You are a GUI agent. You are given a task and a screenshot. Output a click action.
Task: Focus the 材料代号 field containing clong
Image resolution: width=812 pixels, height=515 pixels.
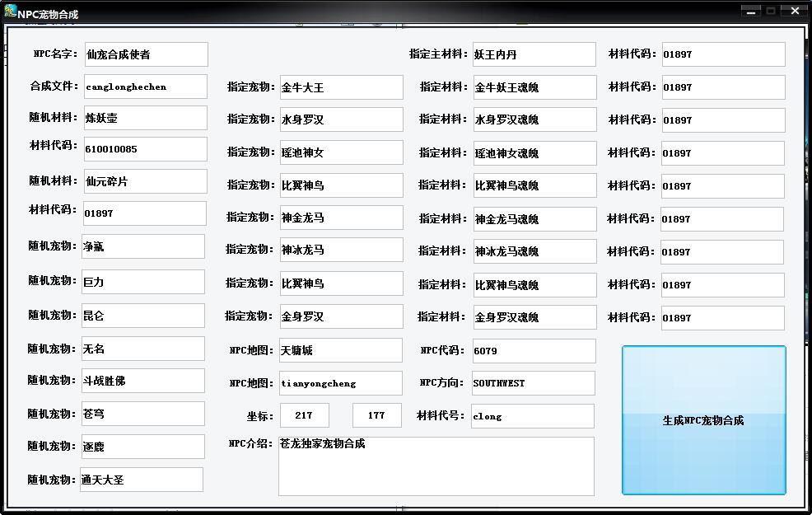pyautogui.click(x=532, y=416)
